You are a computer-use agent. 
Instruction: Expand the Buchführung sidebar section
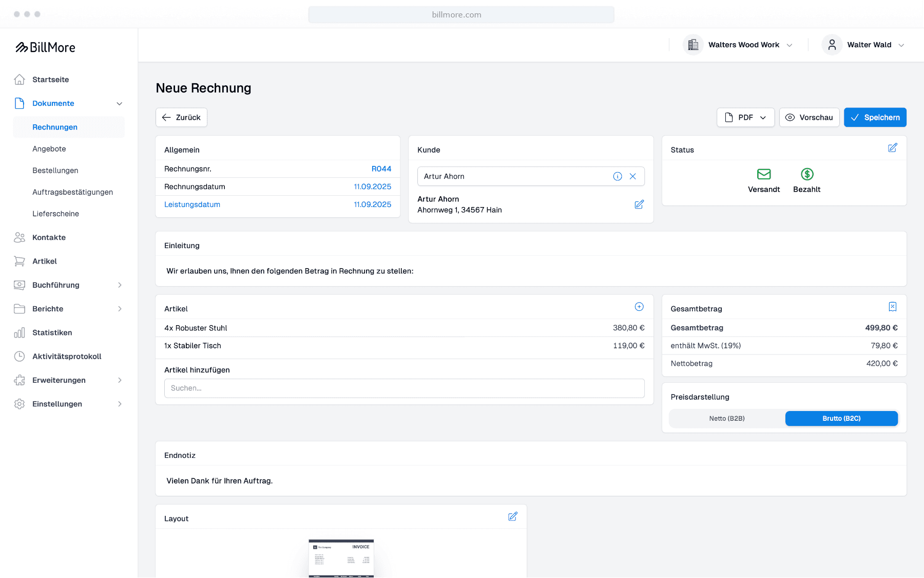(x=69, y=285)
